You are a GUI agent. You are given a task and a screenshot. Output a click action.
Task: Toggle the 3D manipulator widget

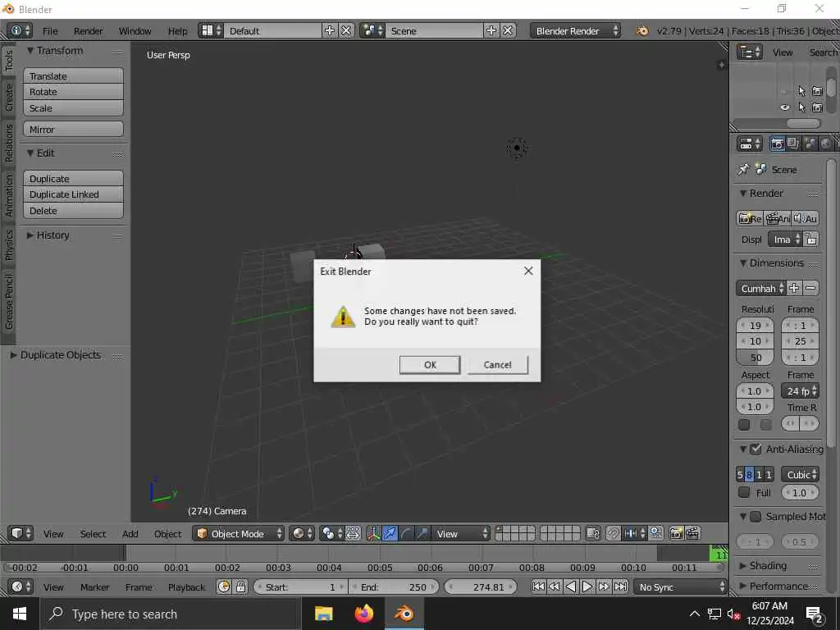pos(373,533)
